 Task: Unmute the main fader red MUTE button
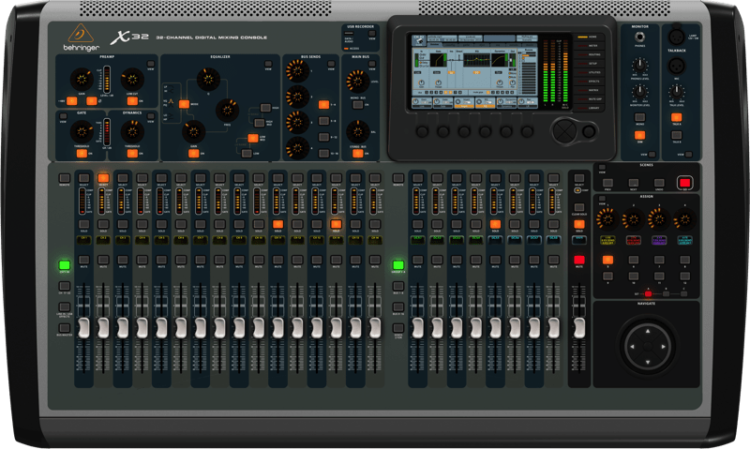click(x=579, y=260)
